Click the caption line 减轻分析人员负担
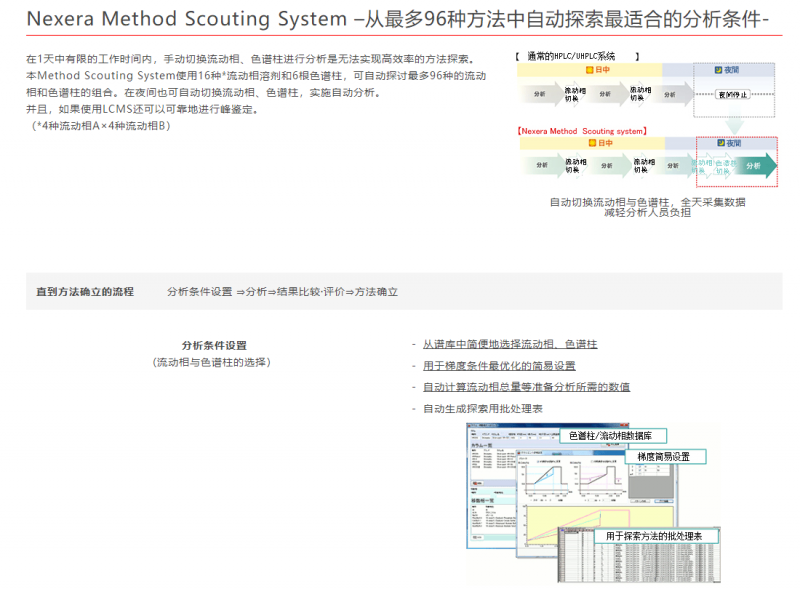 (647, 213)
